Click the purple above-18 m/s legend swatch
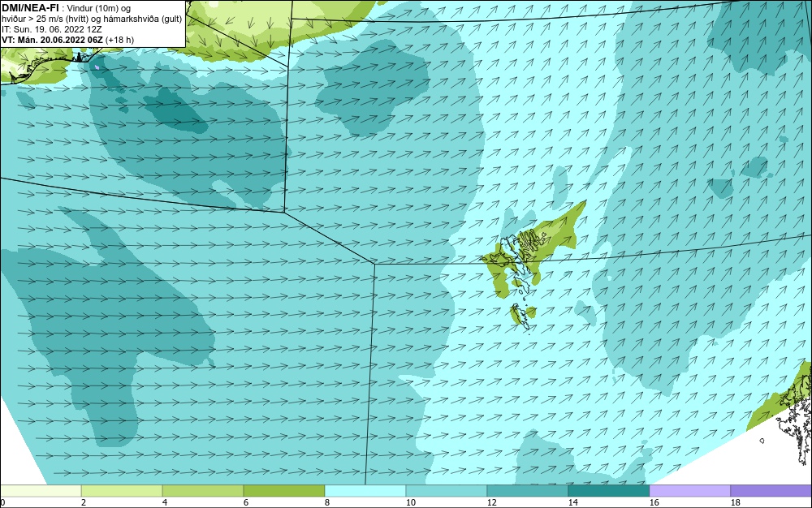This screenshot has width=812, height=508. [x=771, y=490]
